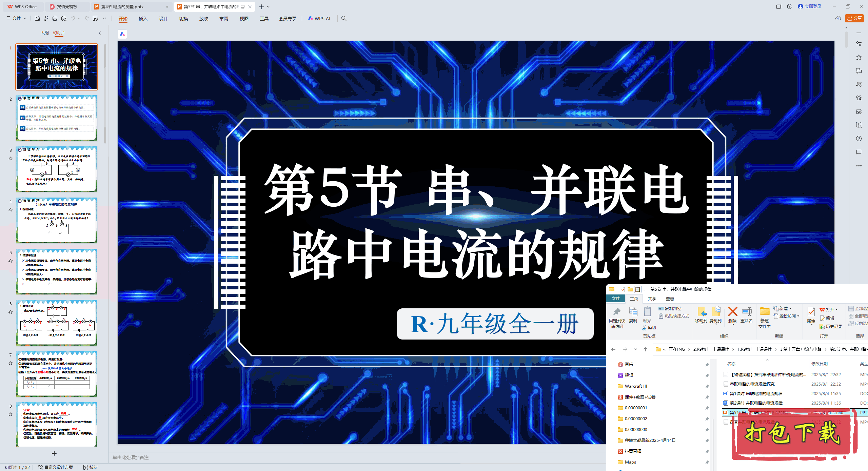868x471 pixels.
Task: Click the Redo arrow icon
Action: pyautogui.click(x=87, y=18)
